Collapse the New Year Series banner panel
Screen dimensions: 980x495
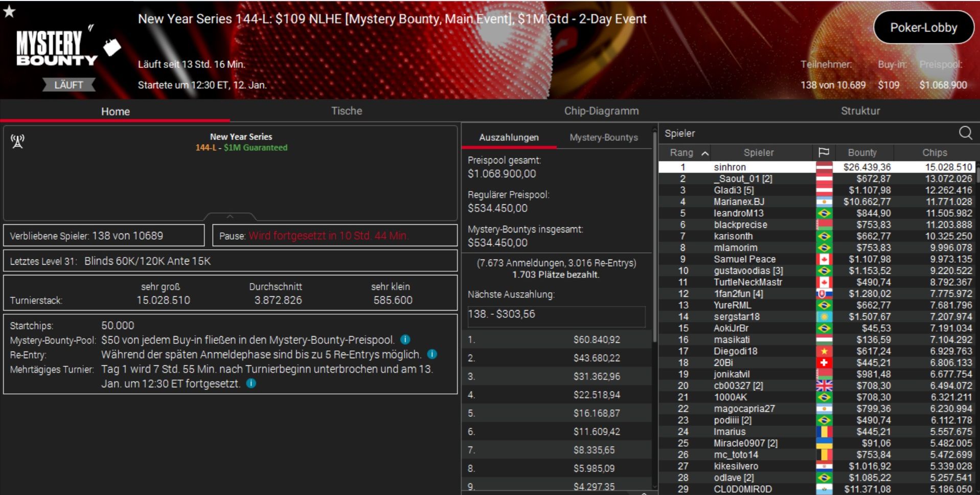pyautogui.click(x=230, y=217)
